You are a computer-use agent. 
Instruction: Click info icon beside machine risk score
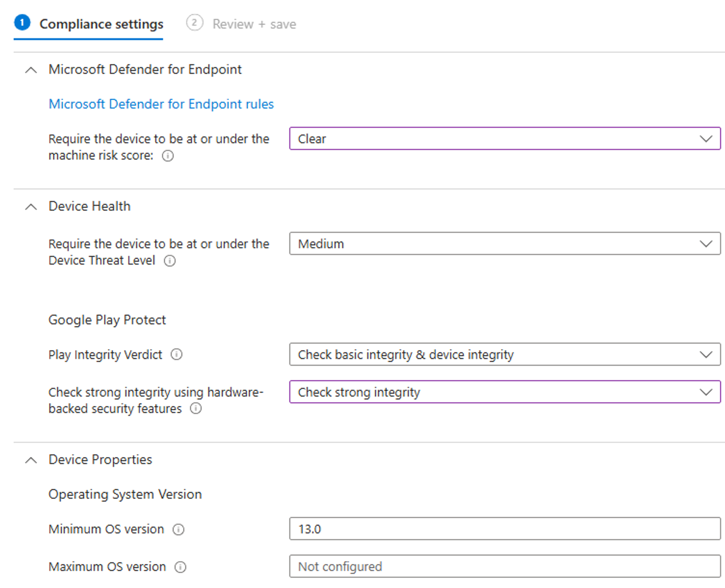point(168,156)
